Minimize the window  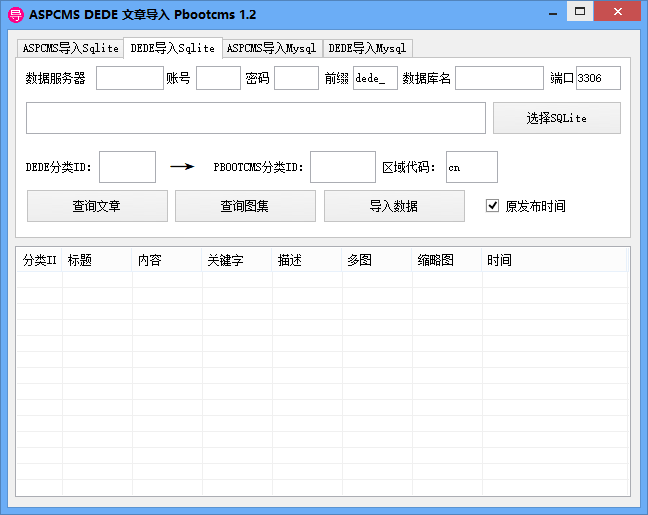pos(553,12)
